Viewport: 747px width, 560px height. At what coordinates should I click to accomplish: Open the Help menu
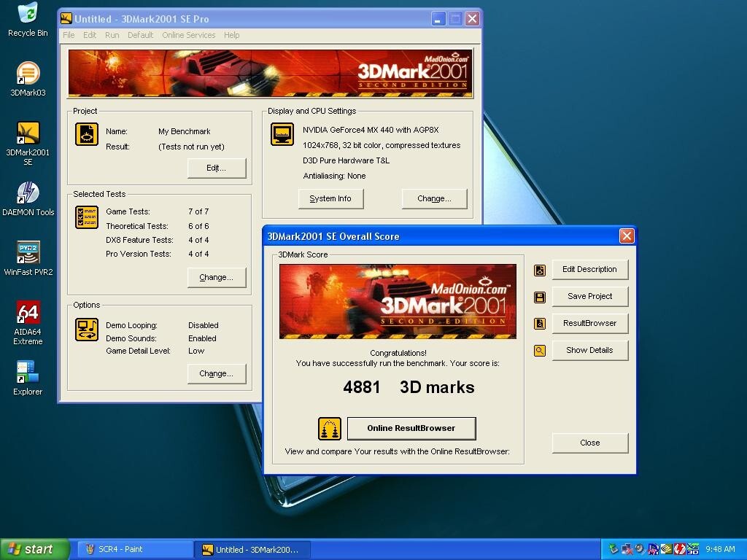231,35
